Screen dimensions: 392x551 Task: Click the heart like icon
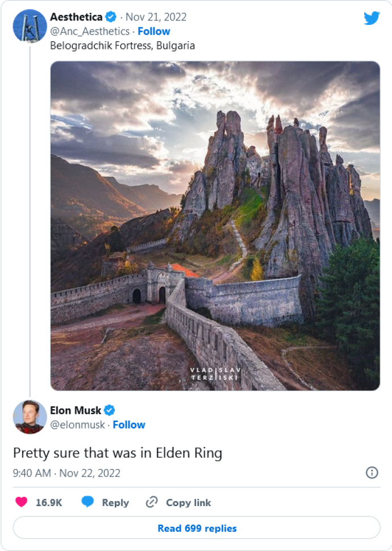[21, 502]
